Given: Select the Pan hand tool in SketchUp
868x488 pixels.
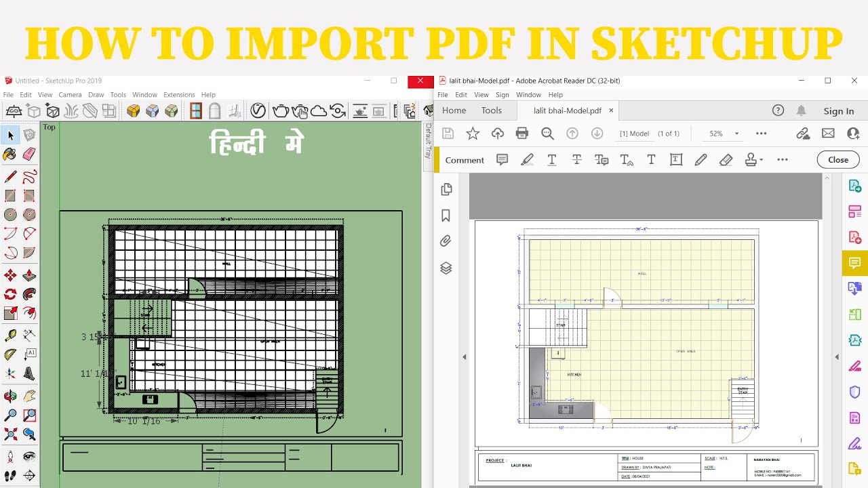Looking at the screenshot, I should pos(29,396).
